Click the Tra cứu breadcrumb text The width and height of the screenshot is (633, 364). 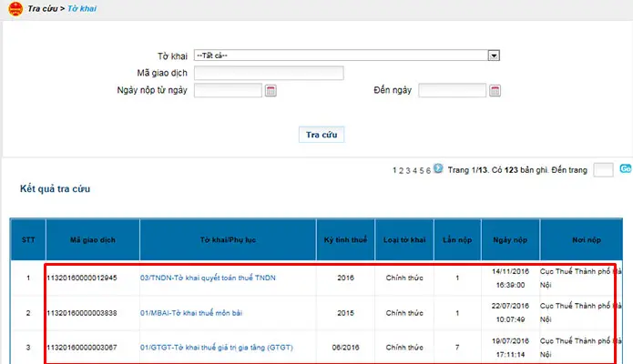click(x=43, y=8)
